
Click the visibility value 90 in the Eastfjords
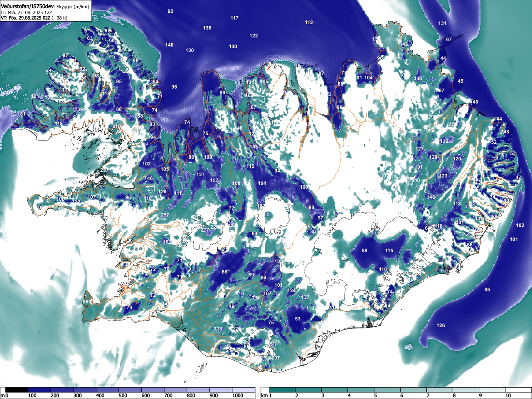tap(506, 200)
